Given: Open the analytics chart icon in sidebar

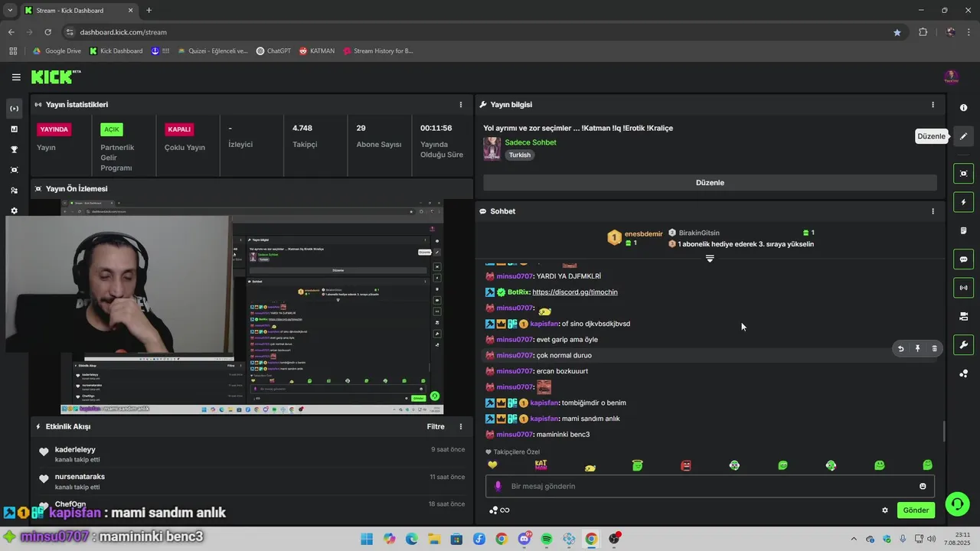Looking at the screenshot, I should 14,129.
